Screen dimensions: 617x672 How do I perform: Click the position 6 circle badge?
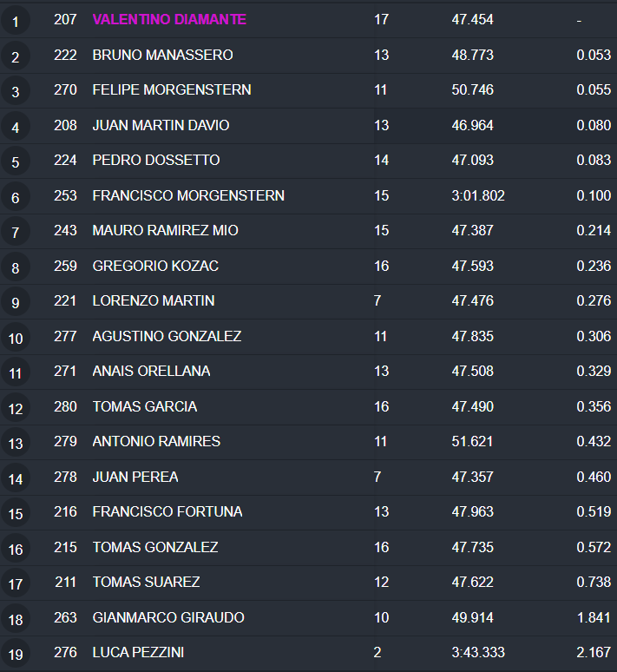pos(16,197)
